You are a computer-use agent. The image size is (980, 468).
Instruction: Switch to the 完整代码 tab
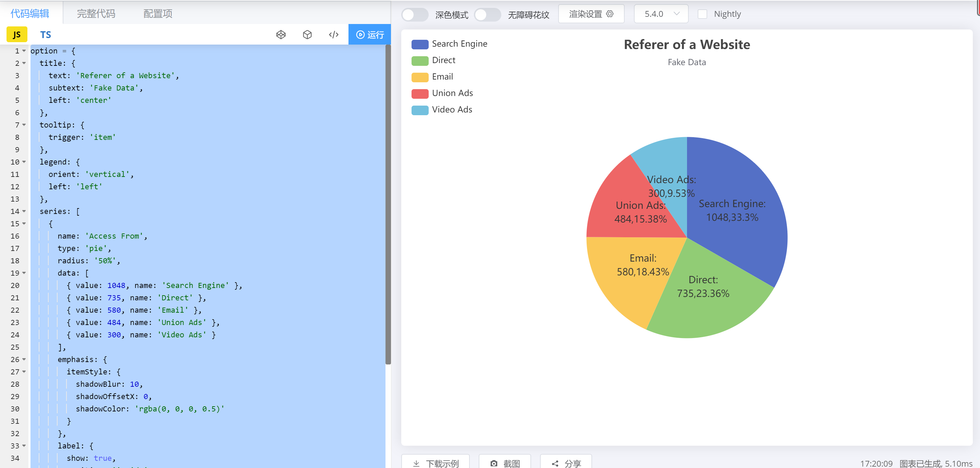pos(96,14)
